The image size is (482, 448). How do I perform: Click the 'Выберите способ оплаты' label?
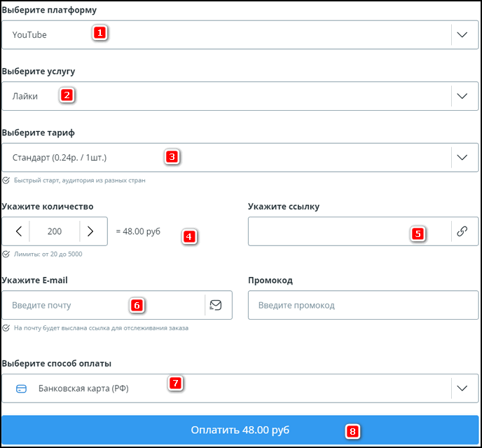[x=57, y=363]
